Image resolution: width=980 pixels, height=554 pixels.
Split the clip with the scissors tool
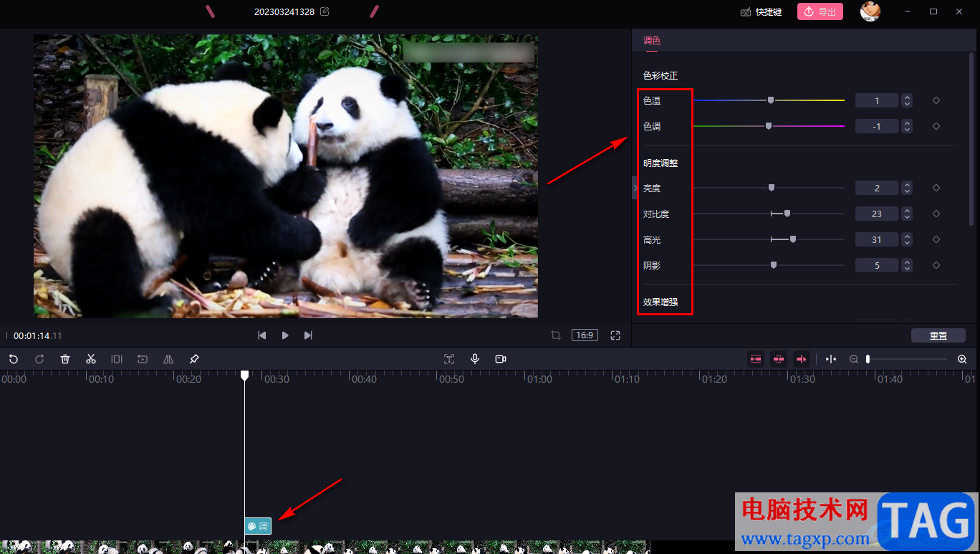tap(91, 359)
